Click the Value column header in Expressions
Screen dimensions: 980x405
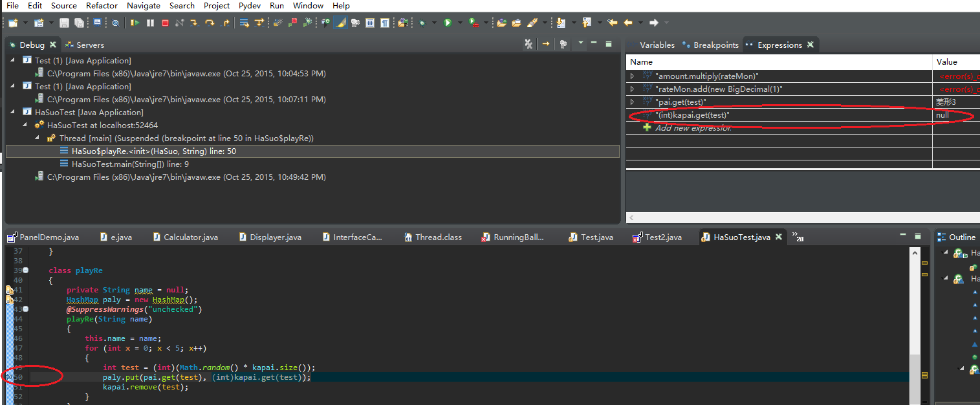[x=957, y=62]
